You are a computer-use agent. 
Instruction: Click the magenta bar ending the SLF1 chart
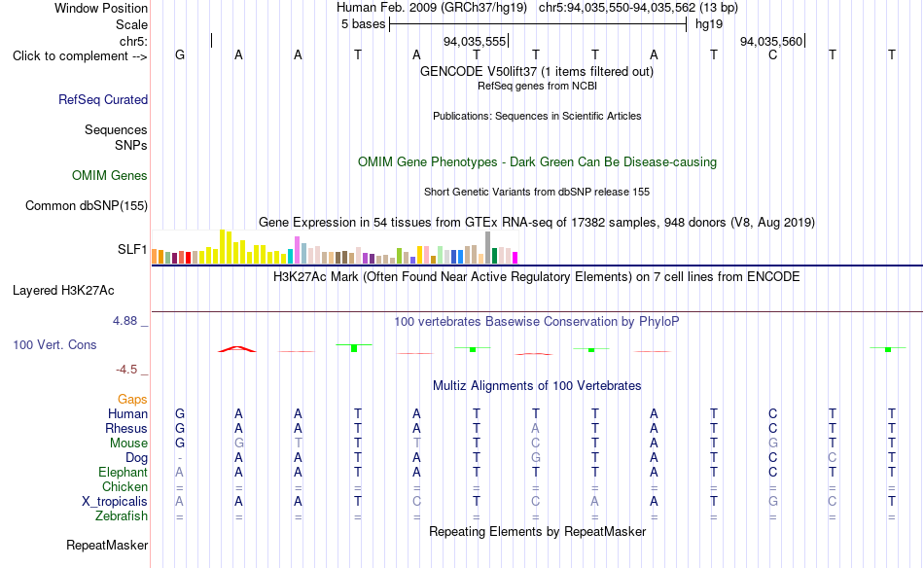click(515, 258)
